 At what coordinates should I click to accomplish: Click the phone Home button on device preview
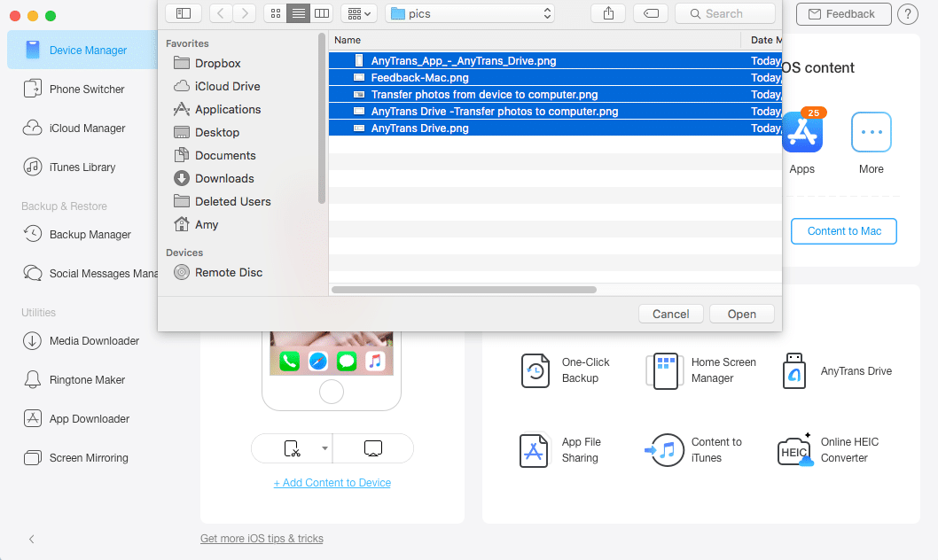[332, 392]
